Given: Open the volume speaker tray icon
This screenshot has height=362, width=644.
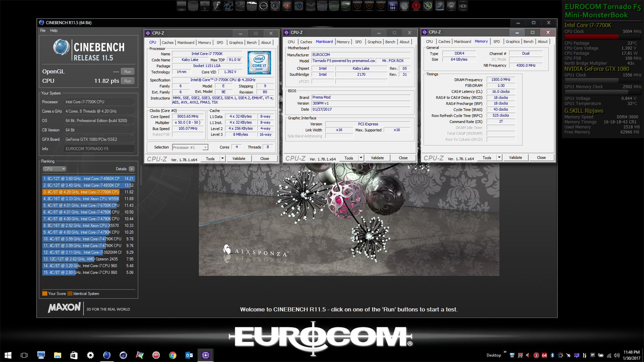Looking at the screenshot, I should click(616, 355).
